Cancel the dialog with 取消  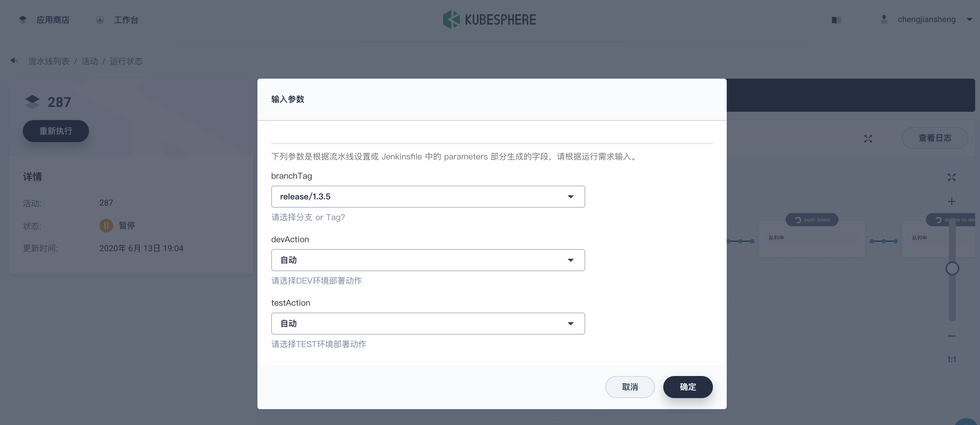coord(630,387)
